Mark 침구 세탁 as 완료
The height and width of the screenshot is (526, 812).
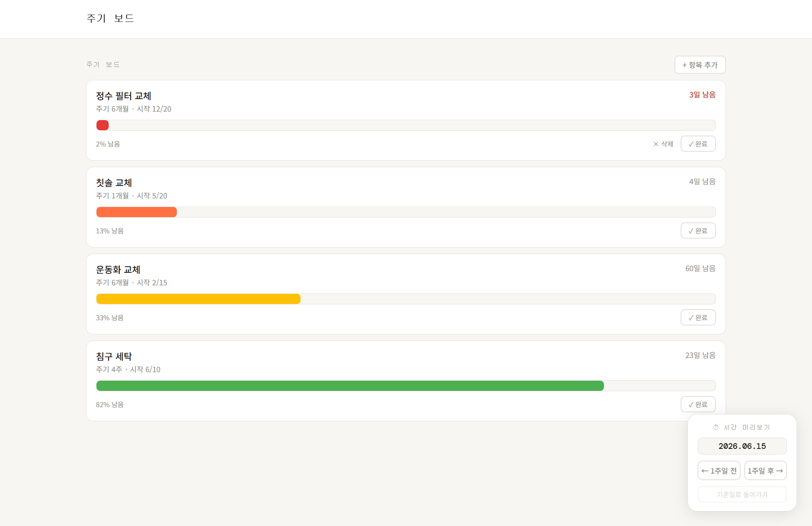(x=698, y=405)
